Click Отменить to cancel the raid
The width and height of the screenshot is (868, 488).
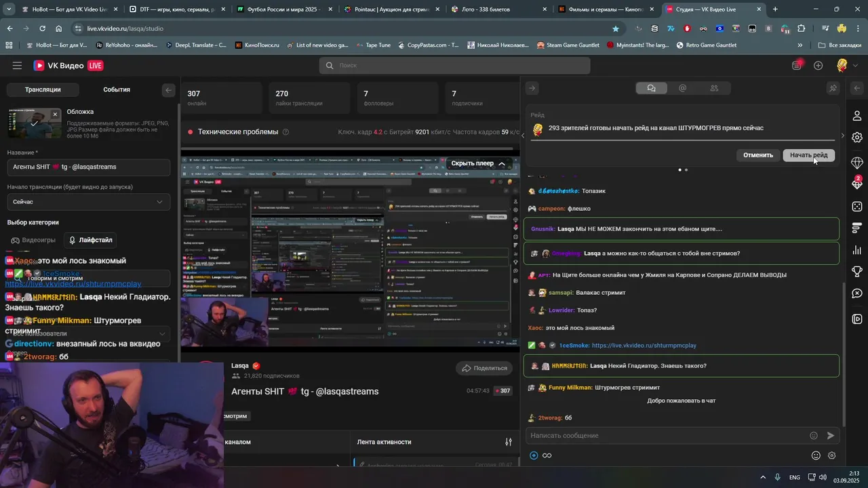click(758, 155)
